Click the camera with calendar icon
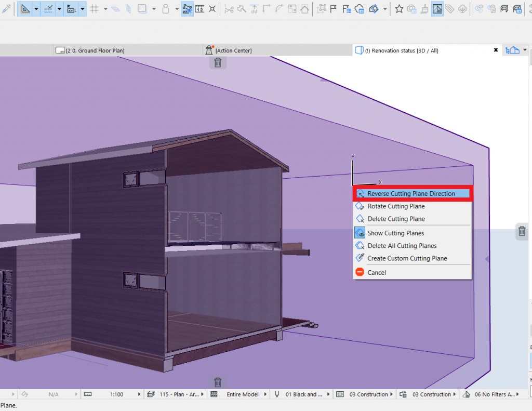The height and width of the screenshot is (411, 532). point(412,9)
